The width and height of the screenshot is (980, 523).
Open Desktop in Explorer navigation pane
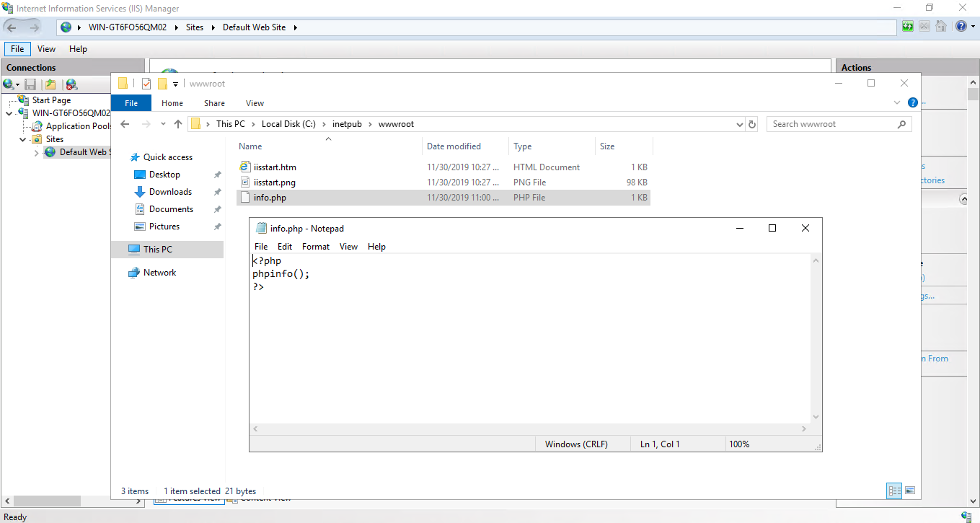point(164,175)
